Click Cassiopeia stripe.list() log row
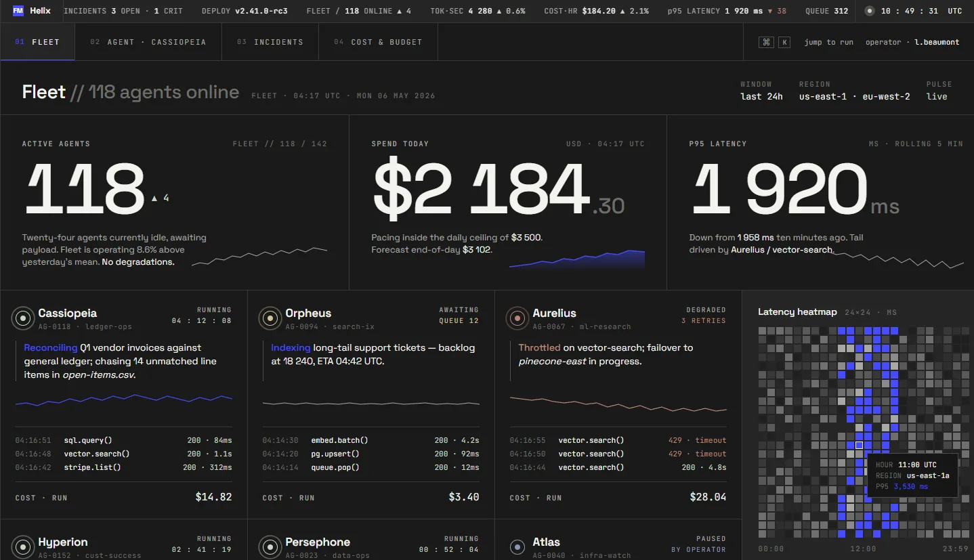 (x=123, y=467)
